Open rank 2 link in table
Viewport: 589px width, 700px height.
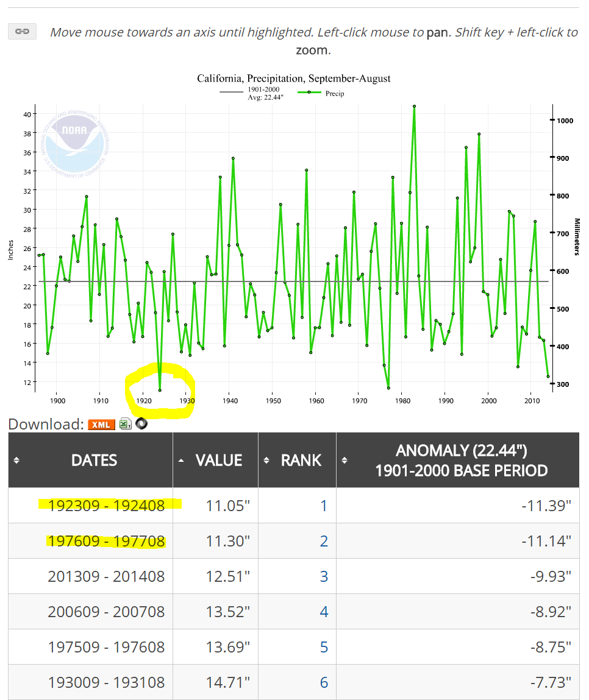pos(324,541)
